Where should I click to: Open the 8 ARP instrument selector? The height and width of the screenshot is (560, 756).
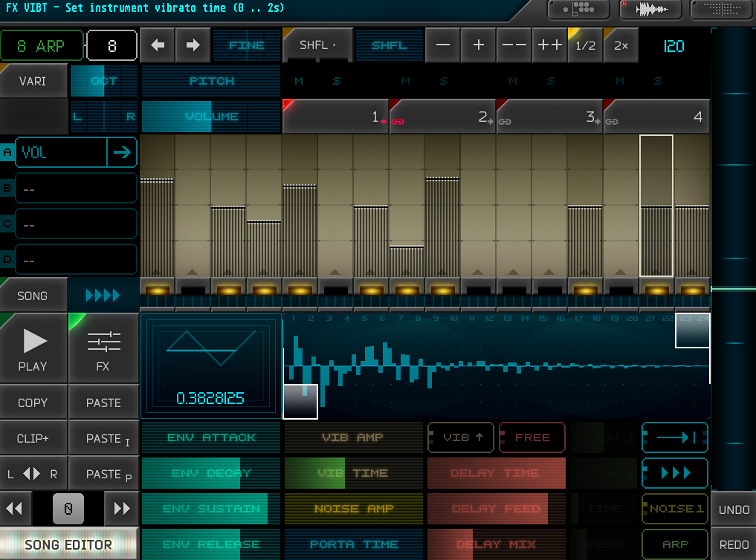point(42,46)
